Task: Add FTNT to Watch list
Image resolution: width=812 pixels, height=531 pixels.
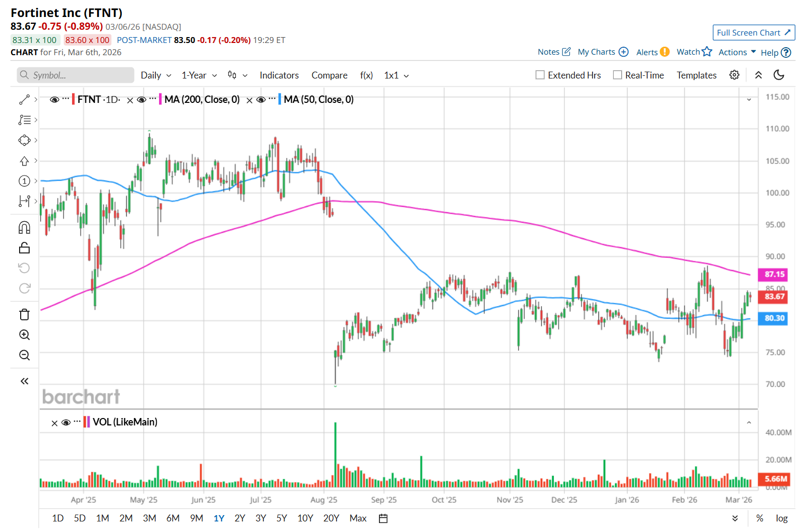Action: (x=694, y=51)
